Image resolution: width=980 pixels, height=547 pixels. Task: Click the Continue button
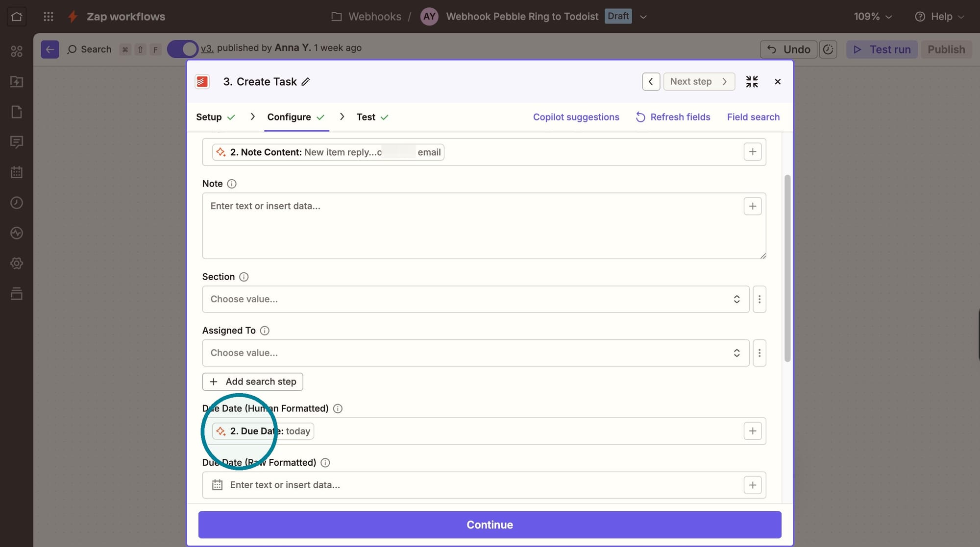pos(490,524)
